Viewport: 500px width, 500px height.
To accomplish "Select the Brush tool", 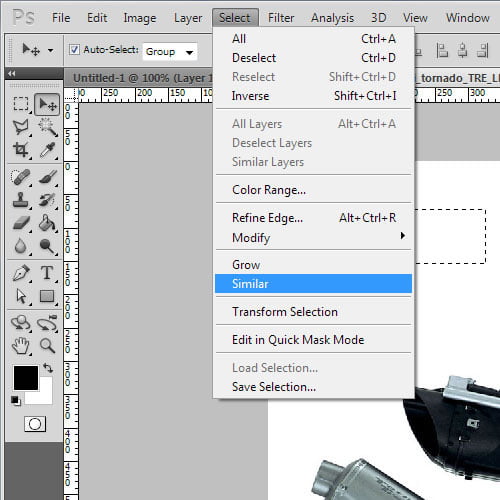I will pyautogui.click(x=47, y=177).
